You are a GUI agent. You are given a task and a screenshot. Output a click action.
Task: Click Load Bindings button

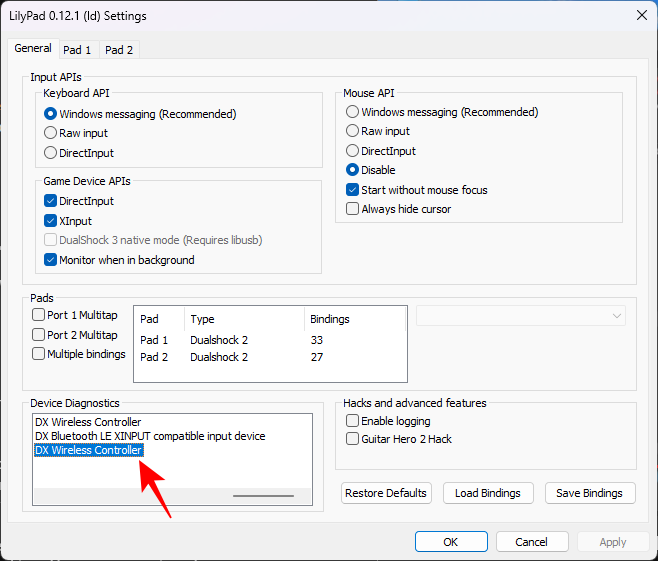point(488,493)
